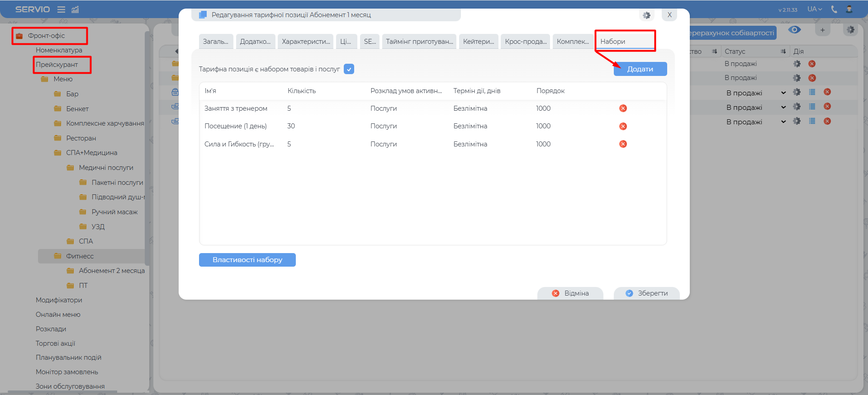Open the user profile icon
The image size is (868, 395).
[849, 9]
